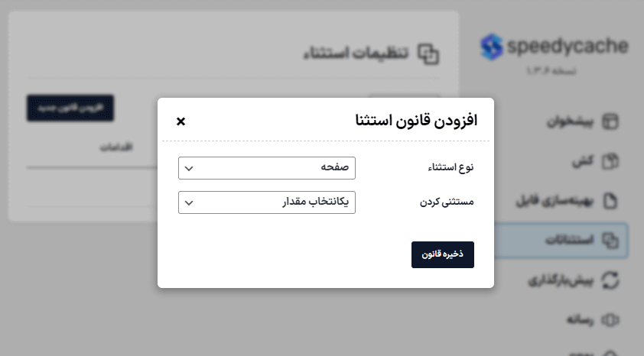Click the SpeedyCache logo icon
The width and height of the screenshot is (644, 356).
click(491, 47)
